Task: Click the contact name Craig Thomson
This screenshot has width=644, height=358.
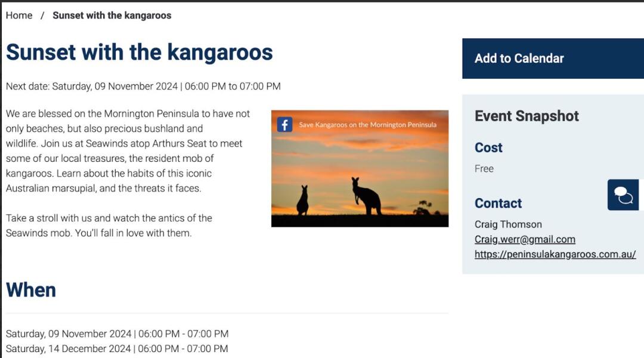Action: (508, 224)
